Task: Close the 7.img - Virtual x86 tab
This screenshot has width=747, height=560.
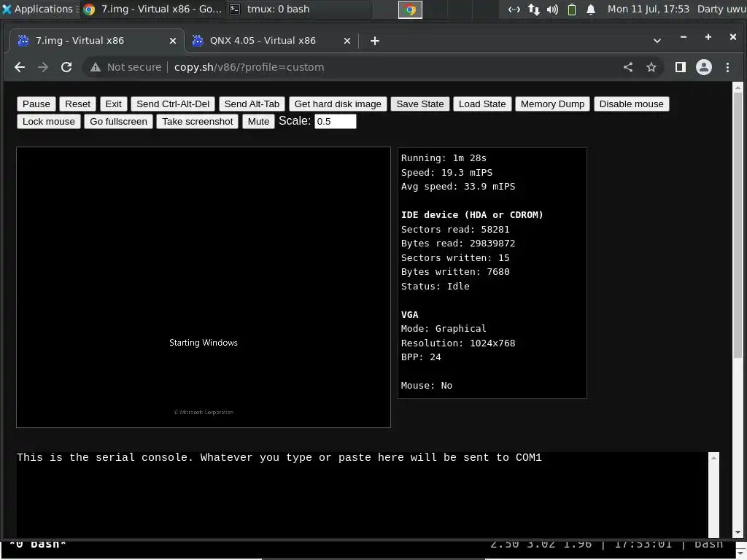Action: pyautogui.click(x=173, y=41)
